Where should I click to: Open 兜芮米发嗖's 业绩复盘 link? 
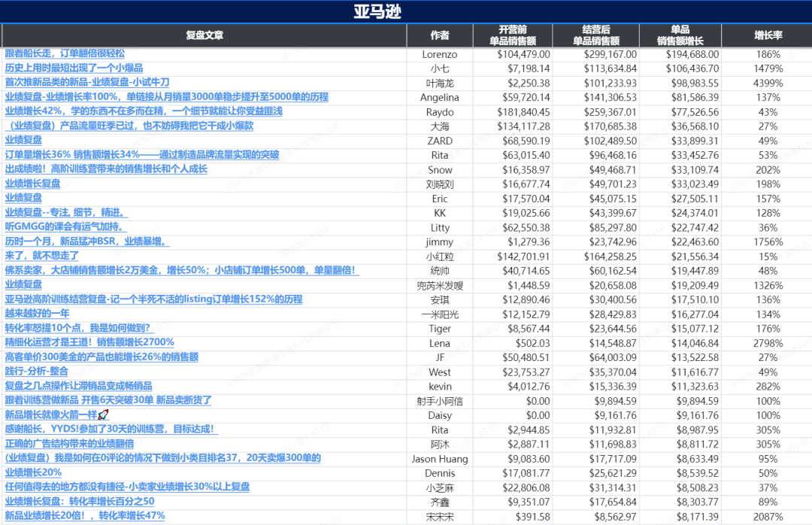click(23, 284)
